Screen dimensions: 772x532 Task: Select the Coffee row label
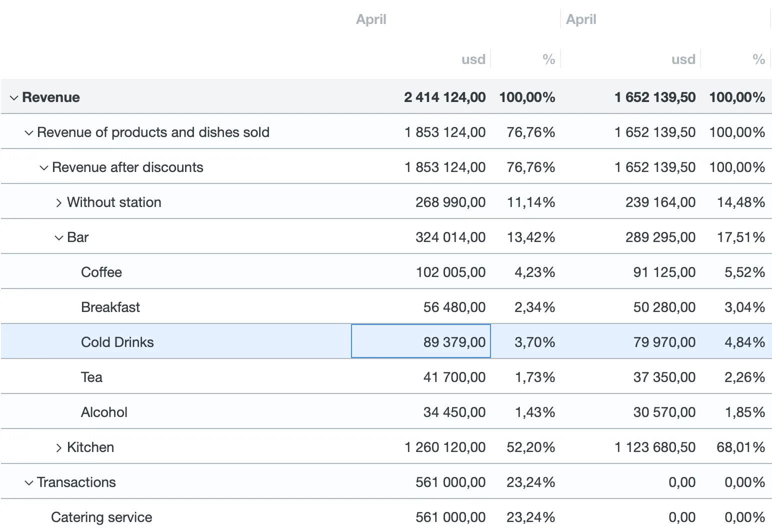click(101, 272)
